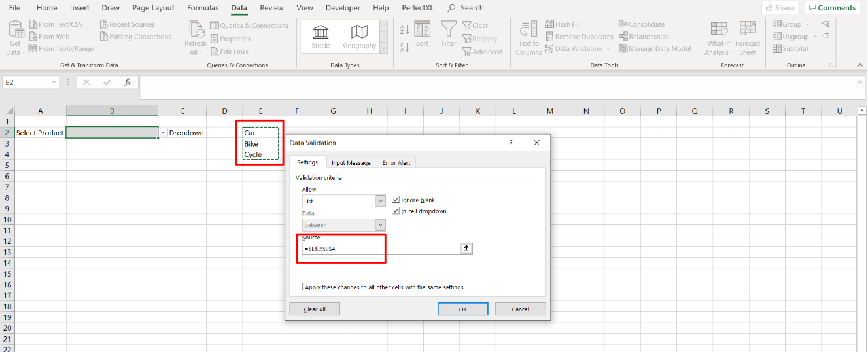868x352 pixels.
Task: Select cell E4 containing Cycle
Action: pyautogui.click(x=261, y=154)
